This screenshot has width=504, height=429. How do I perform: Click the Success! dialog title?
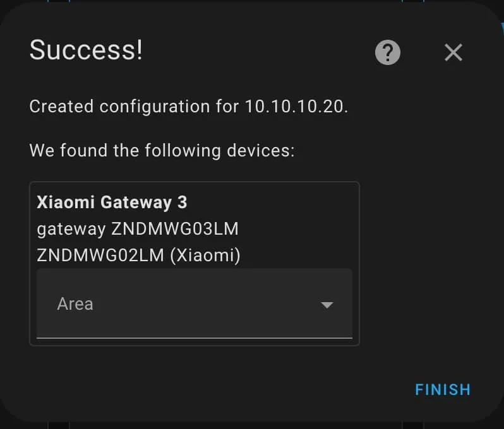pyautogui.click(x=87, y=50)
